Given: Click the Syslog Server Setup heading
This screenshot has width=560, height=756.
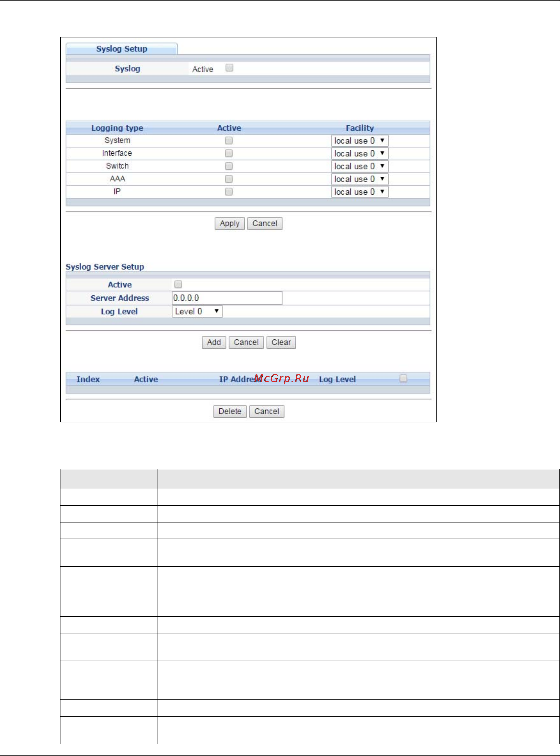Looking at the screenshot, I should coord(105,267).
